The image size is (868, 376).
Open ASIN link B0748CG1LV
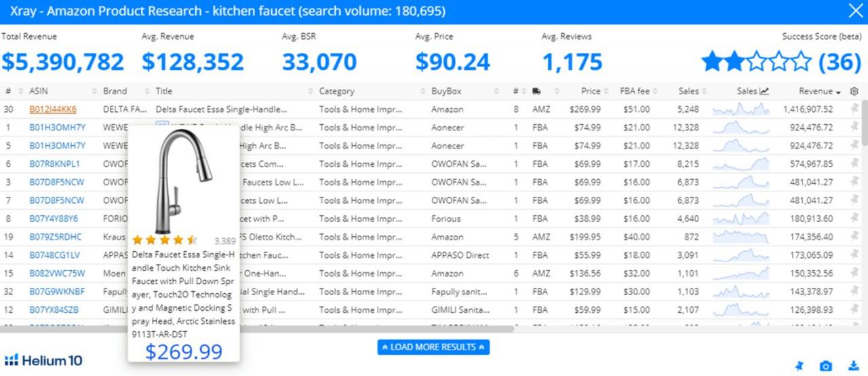(54, 255)
